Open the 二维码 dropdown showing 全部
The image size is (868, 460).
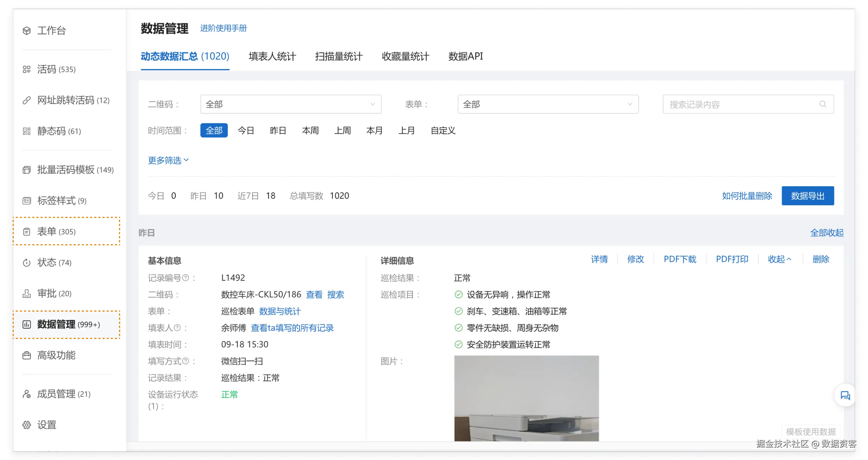[290, 104]
